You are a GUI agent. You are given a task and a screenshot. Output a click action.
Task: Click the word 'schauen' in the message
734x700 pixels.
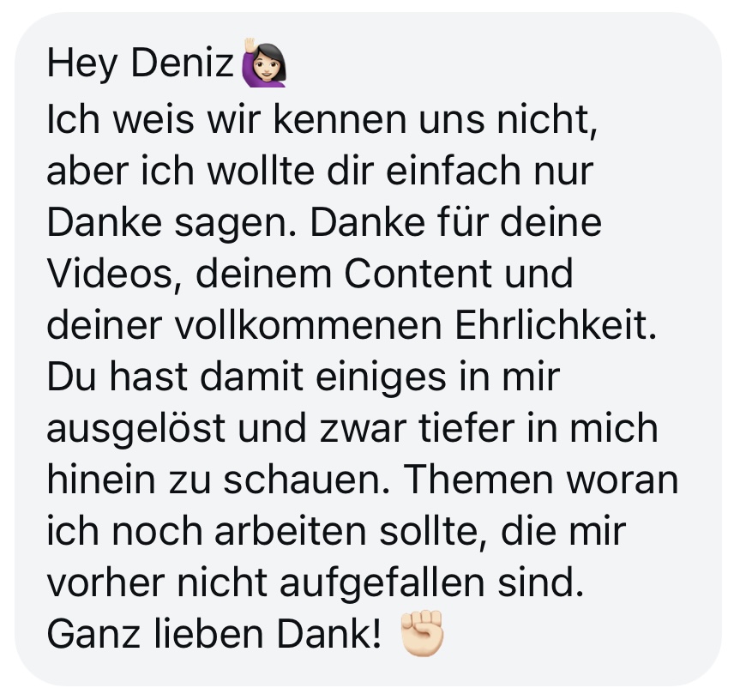(303, 480)
